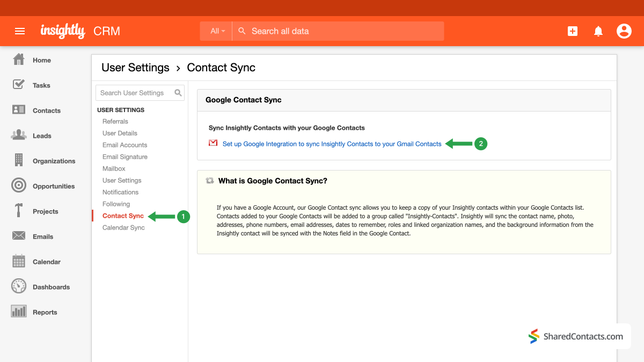Open Opportunities in the sidebar
Image resolution: width=644 pixels, height=362 pixels.
click(x=54, y=187)
